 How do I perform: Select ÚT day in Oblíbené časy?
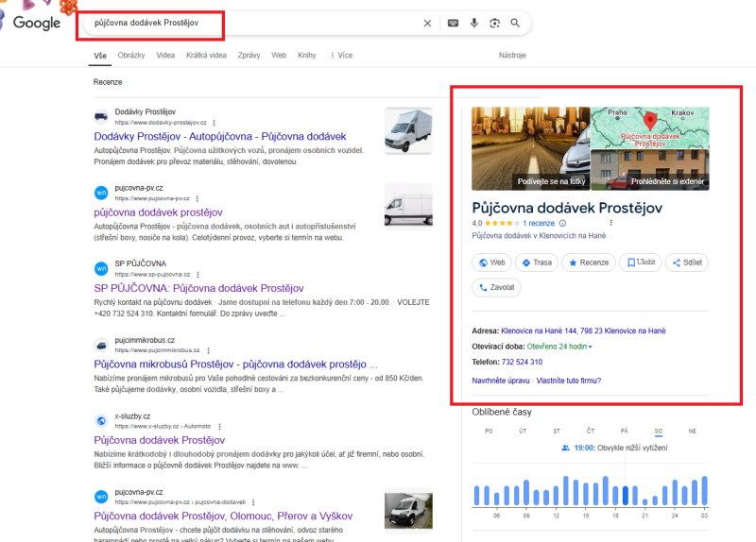(523, 432)
